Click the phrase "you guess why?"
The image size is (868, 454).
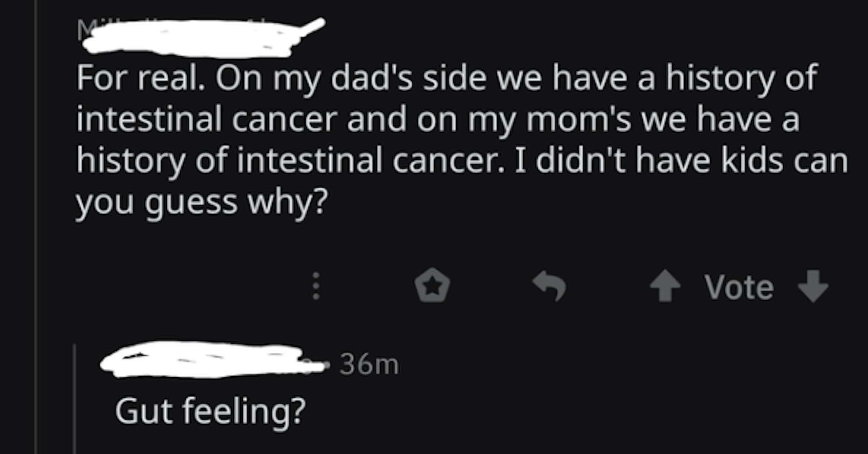(x=202, y=202)
